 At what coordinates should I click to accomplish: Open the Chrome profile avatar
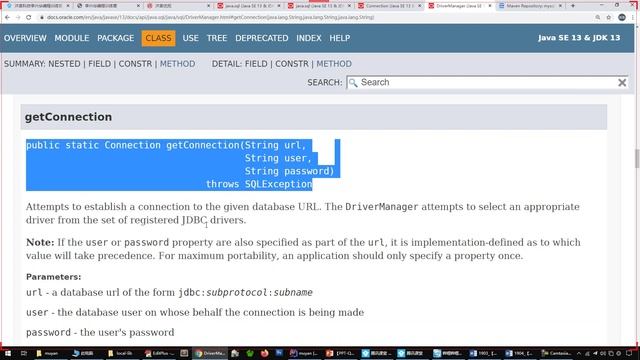[622, 18]
